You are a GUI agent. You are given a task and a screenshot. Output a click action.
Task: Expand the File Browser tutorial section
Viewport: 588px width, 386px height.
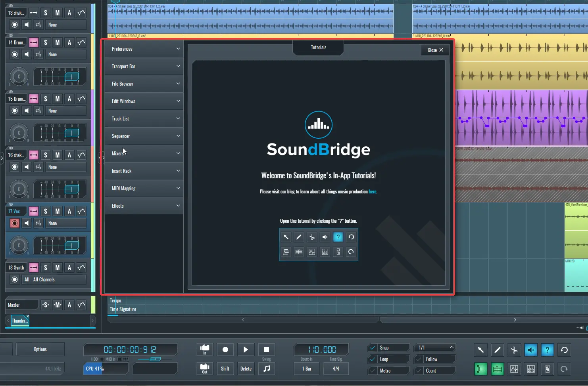[144, 84]
